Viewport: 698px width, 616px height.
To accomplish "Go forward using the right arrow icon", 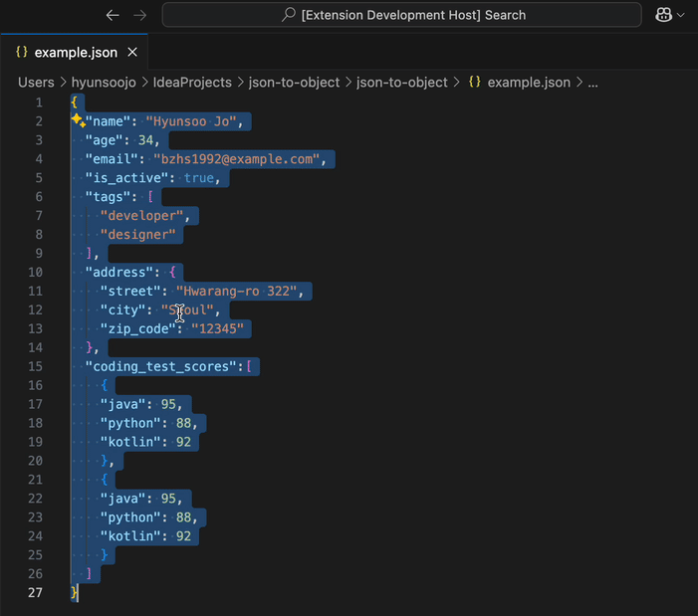I will click(x=139, y=16).
